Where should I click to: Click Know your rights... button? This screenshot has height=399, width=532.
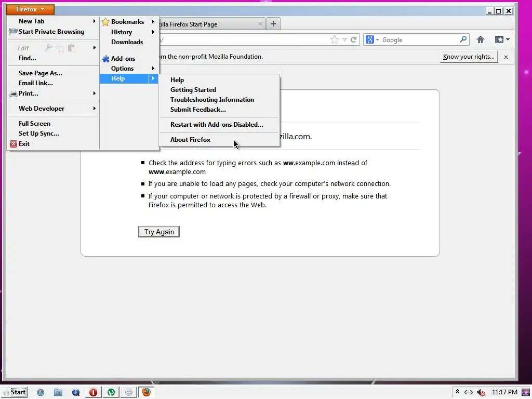tap(469, 57)
